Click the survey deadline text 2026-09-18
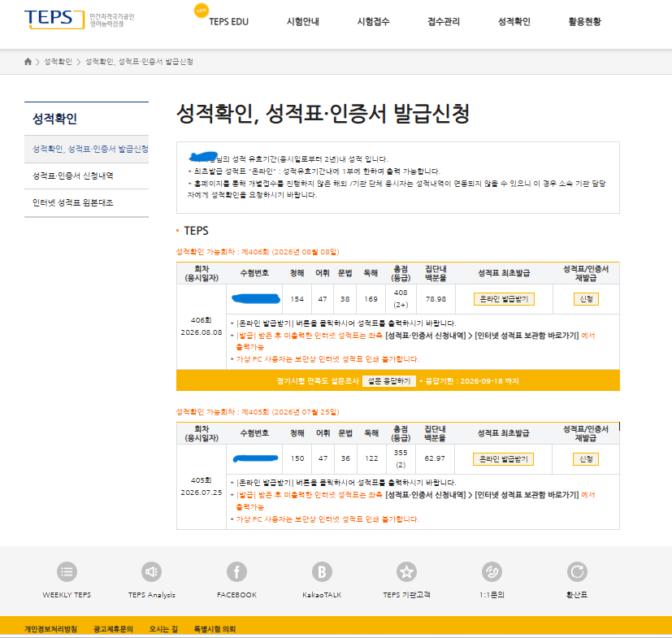 point(469,381)
